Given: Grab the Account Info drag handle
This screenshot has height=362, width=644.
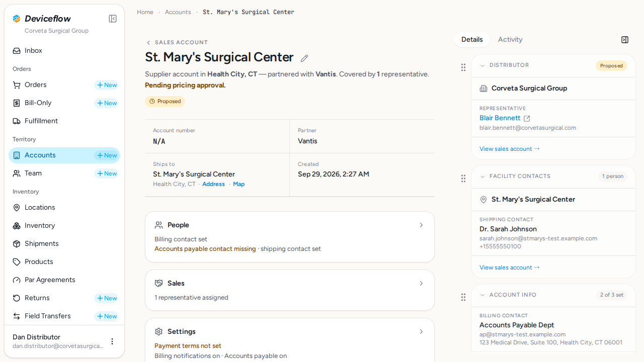Looking at the screenshot, I should (463, 297).
